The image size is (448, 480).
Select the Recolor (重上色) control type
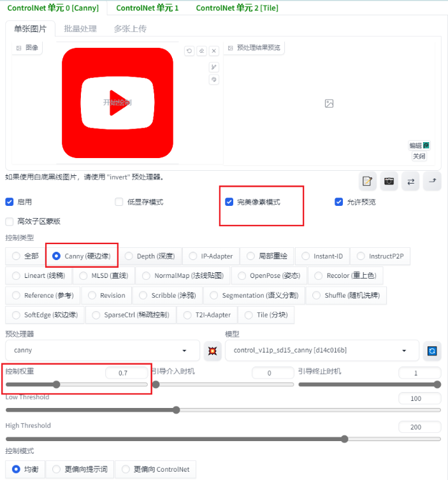tap(345, 276)
